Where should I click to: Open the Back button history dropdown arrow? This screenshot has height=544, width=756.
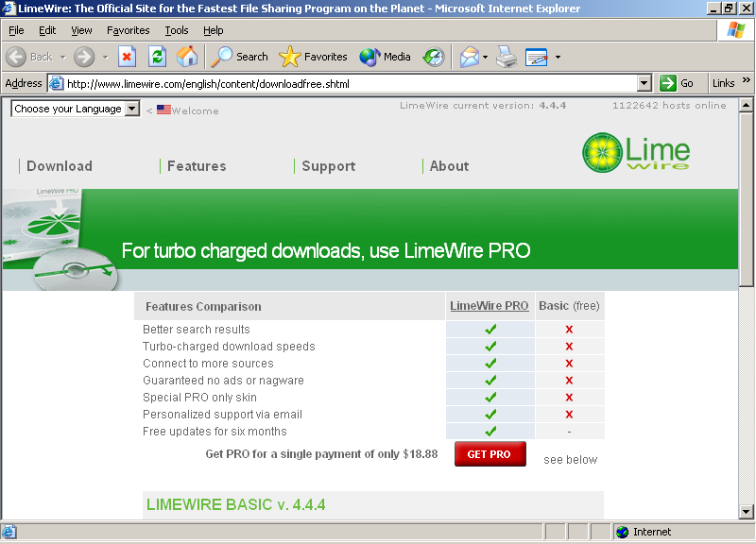click(62, 57)
